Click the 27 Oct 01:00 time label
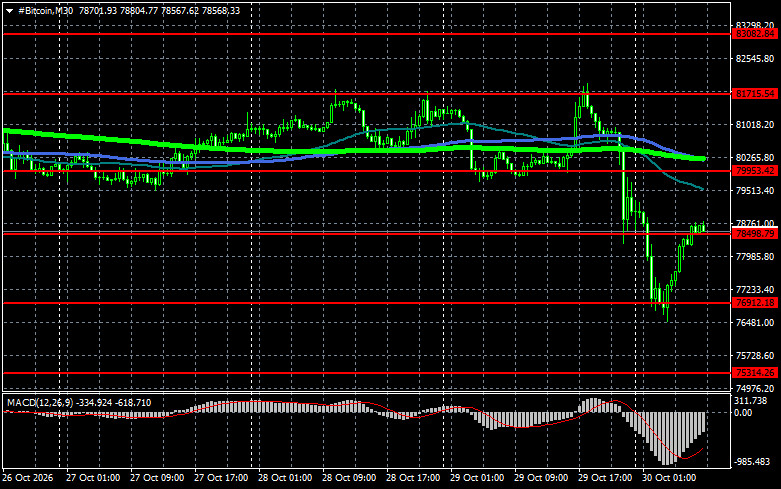 (x=93, y=478)
